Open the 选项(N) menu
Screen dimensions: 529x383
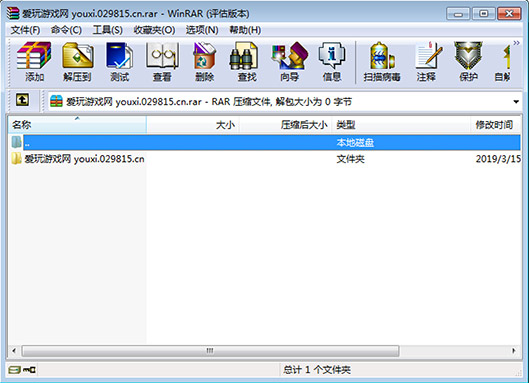(202, 30)
